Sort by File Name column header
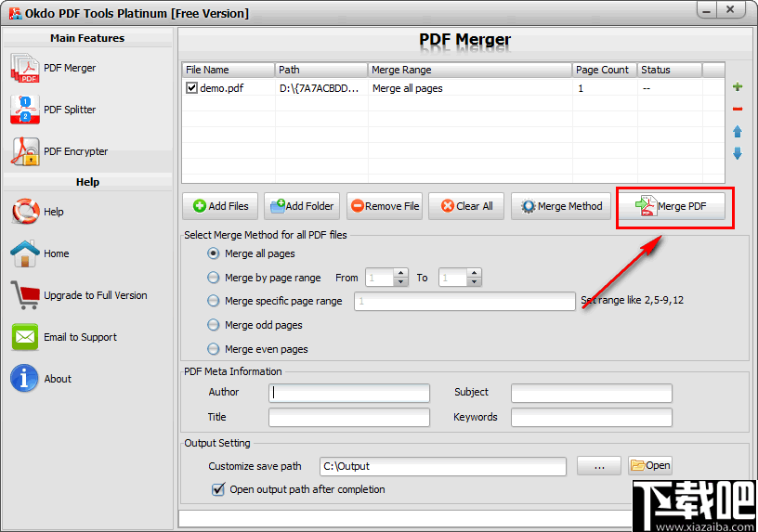758x532 pixels. pos(229,70)
